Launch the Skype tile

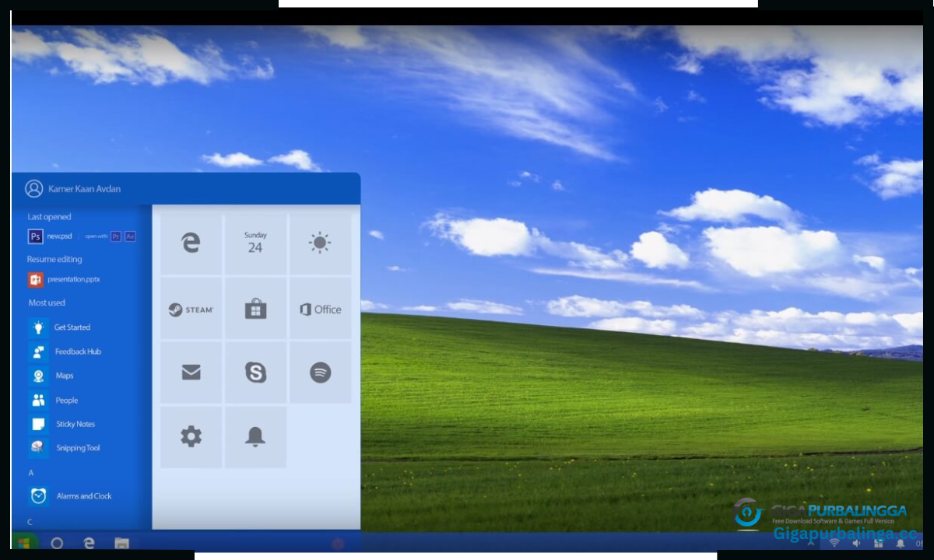click(x=255, y=373)
